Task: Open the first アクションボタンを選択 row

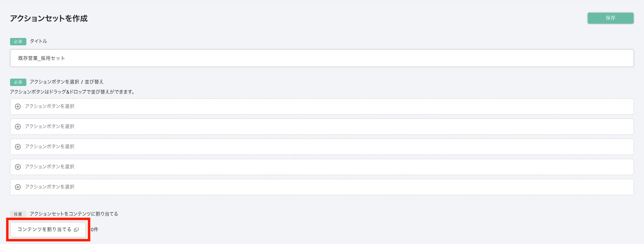Action: pyautogui.click(x=322, y=107)
